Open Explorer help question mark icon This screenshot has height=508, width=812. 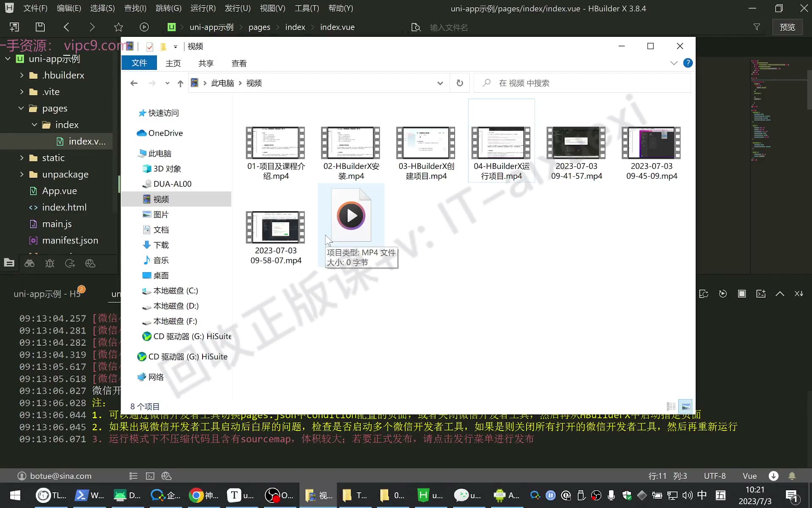click(x=688, y=63)
